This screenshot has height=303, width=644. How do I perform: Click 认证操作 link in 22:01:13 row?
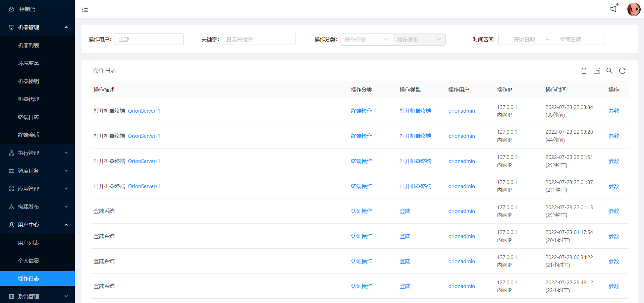[x=362, y=211]
